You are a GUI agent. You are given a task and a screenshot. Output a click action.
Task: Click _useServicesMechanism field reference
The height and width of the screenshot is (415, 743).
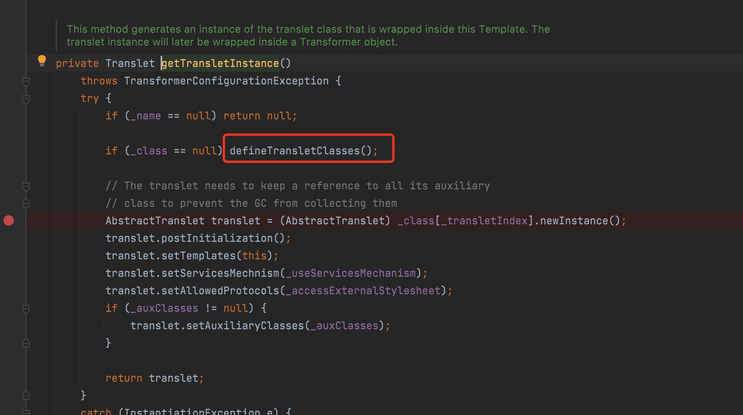click(351, 273)
